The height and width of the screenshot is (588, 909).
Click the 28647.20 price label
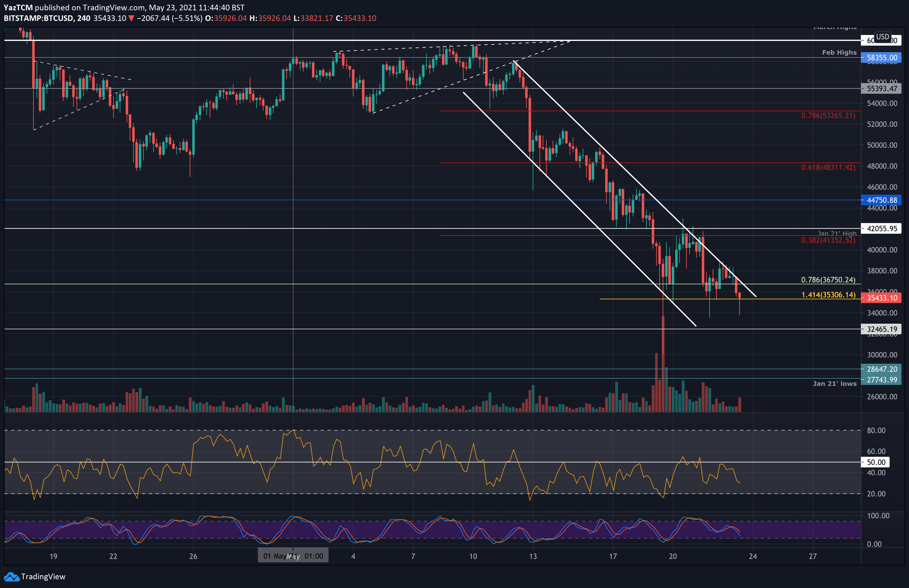tap(881, 369)
